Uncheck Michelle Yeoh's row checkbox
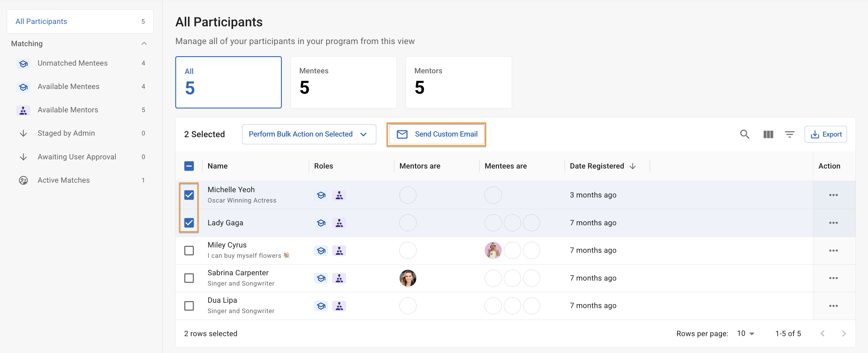868x353 pixels. tap(189, 195)
